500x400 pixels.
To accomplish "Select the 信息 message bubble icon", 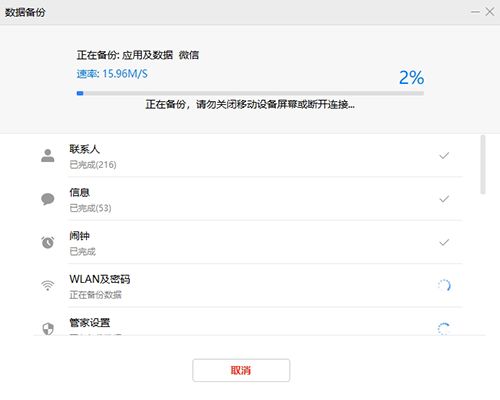I will 48,199.
